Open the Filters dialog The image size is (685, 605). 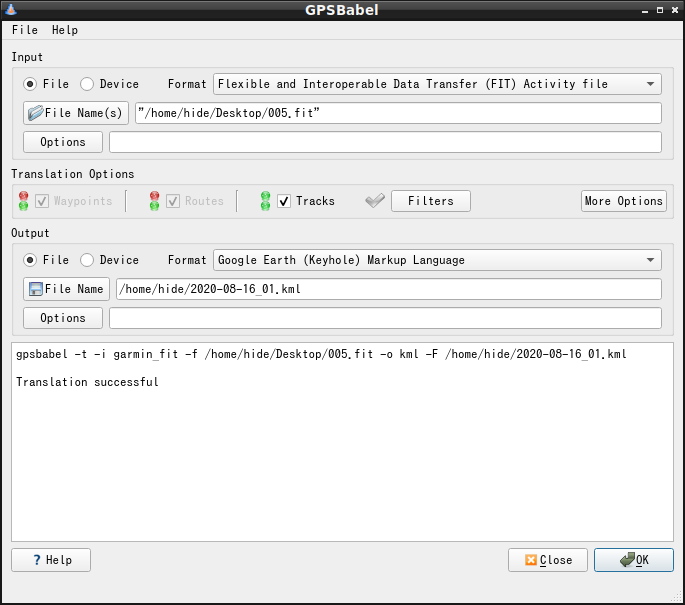(431, 201)
